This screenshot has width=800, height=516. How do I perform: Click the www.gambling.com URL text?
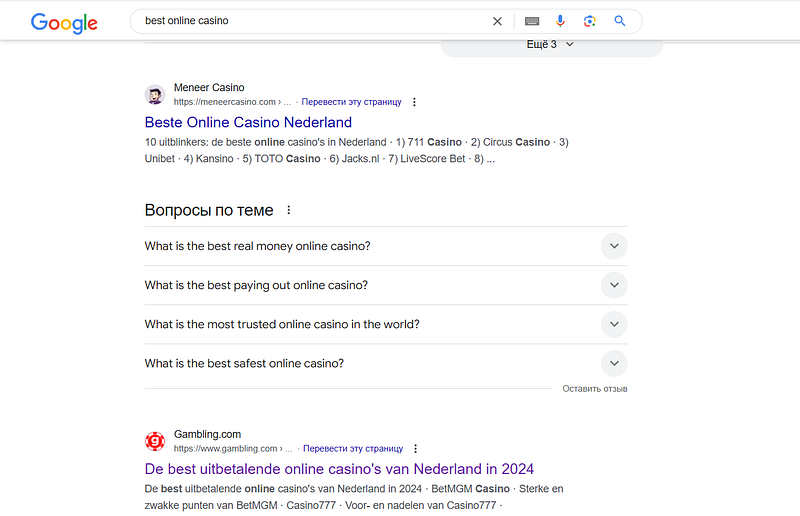coord(233,449)
